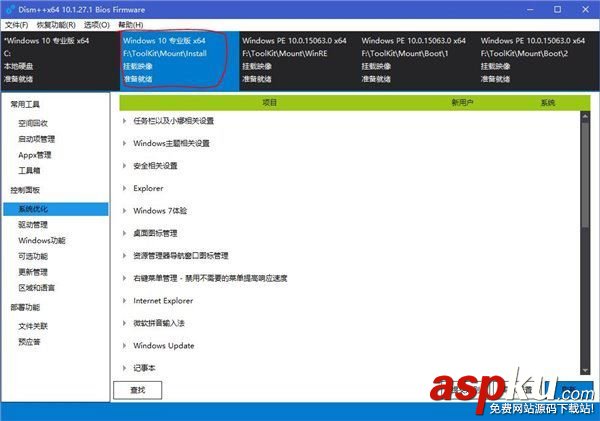Expand 桌面图标管理 group
The image size is (600, 421).
click(124, 233)
